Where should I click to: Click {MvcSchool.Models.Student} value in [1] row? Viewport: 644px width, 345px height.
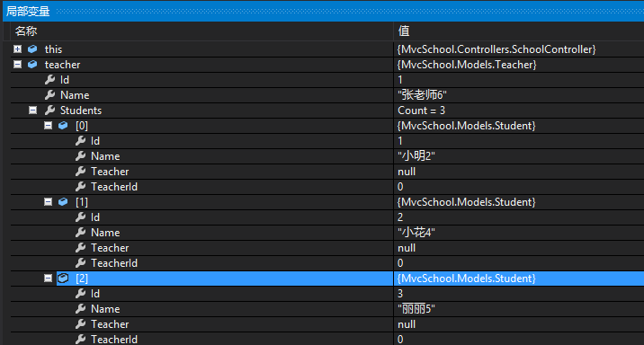click(x=467, y=202)
